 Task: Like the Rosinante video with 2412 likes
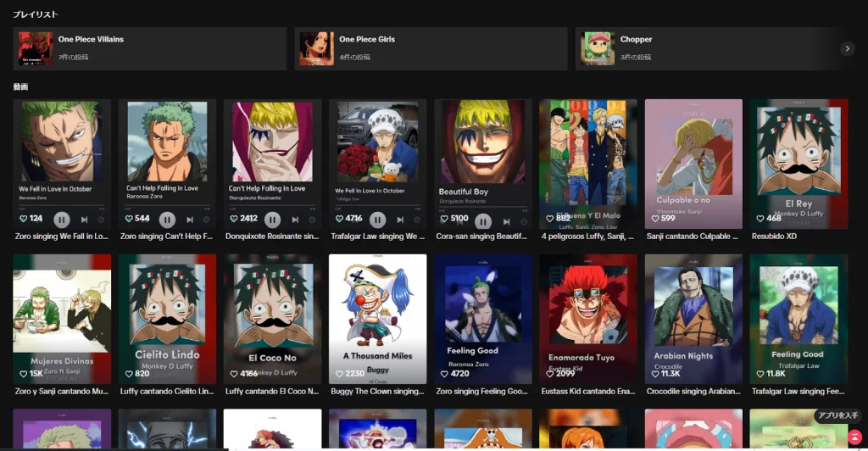pos(234,219)
